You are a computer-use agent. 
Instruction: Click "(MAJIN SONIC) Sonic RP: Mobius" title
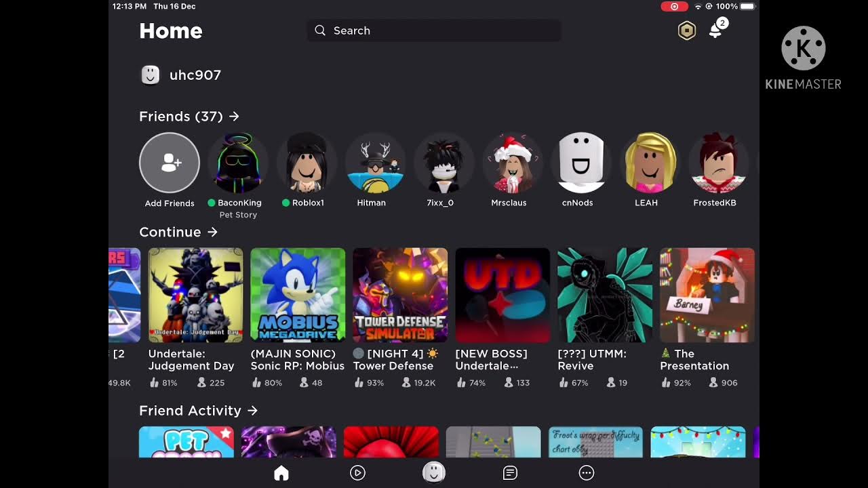pos(298,360)
